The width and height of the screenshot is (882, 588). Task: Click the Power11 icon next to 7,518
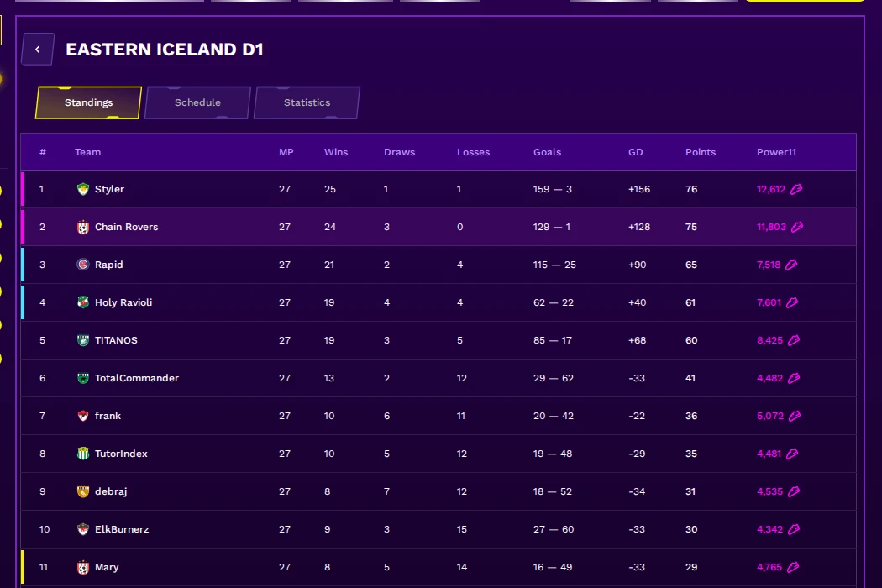pos(791,265)
